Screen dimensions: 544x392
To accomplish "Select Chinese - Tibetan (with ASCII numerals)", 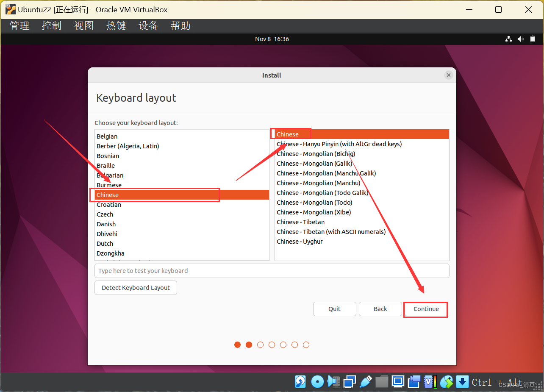I will (x=362, y=232).
